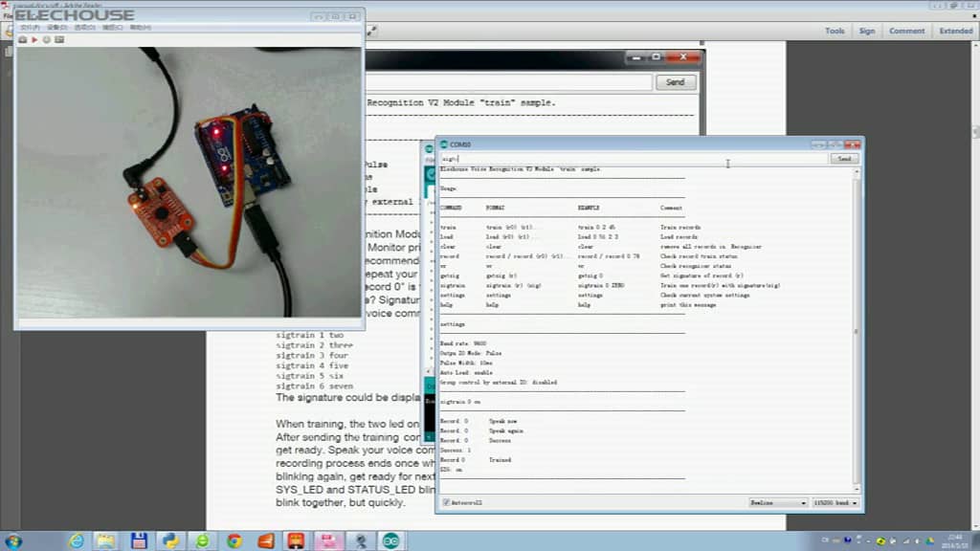980x551 pixels.
Task: Click the COM10 window title icon
Action: [x=444, y=144]
